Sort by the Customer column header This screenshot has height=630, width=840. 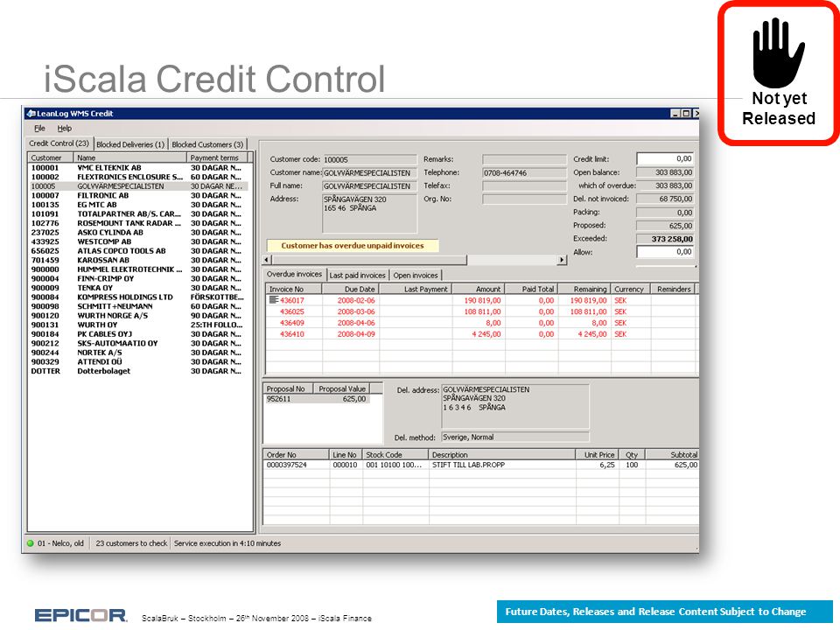(50, 158)
